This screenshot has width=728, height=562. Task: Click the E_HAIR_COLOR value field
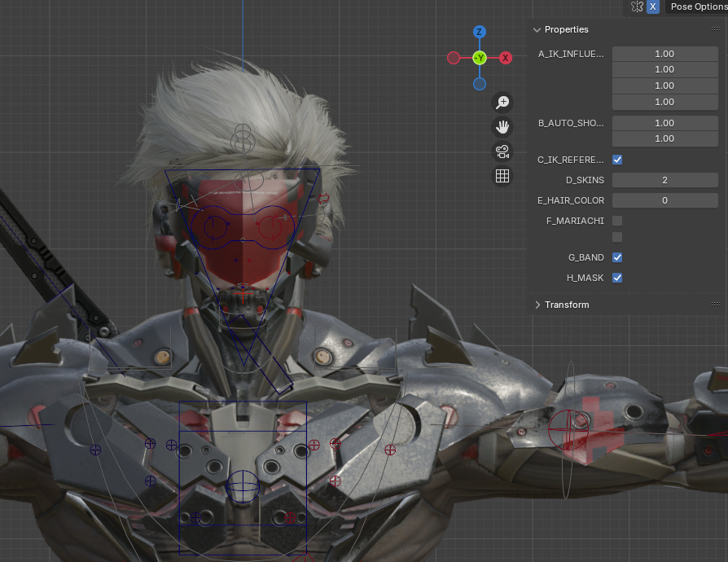click(x=664, y=200)
